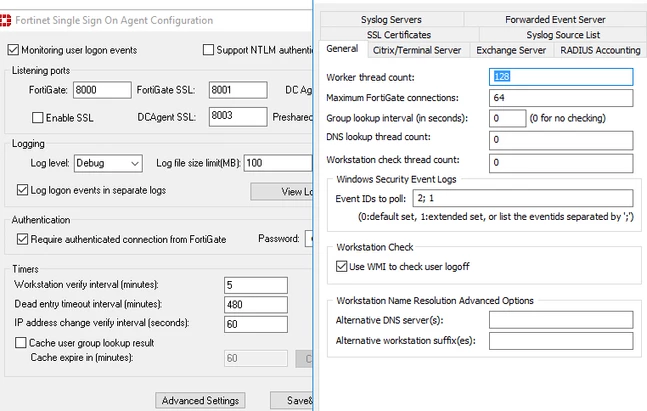
Task: Click the Alternative workstation suffix(es) field
Action: coord(561,341)
